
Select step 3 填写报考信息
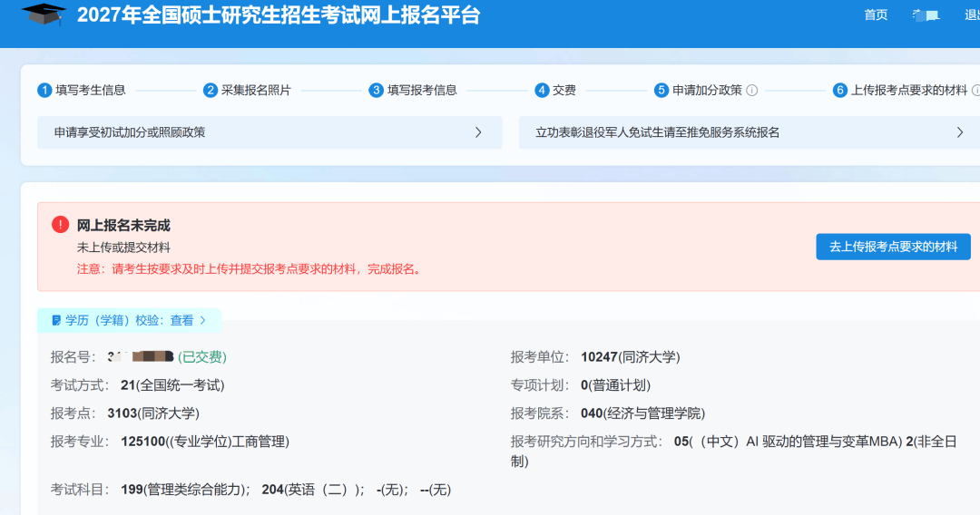[413, 91]
